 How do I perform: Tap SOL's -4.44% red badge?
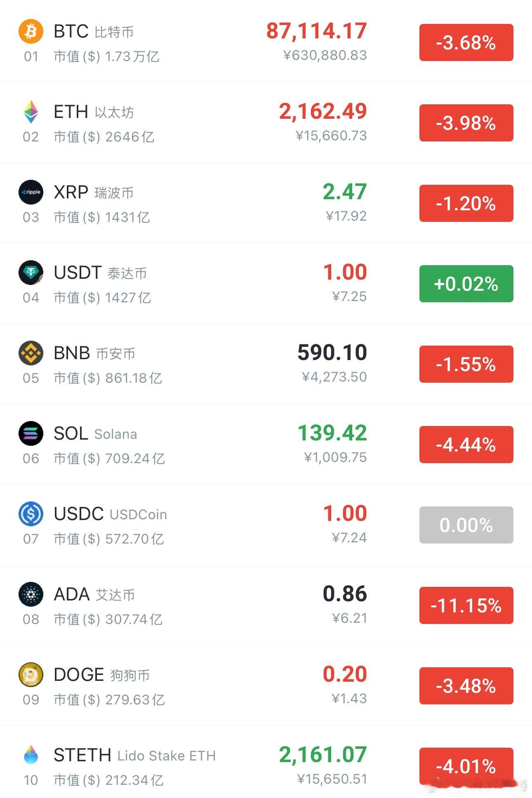pyautogui.click(x=466, y=445)
